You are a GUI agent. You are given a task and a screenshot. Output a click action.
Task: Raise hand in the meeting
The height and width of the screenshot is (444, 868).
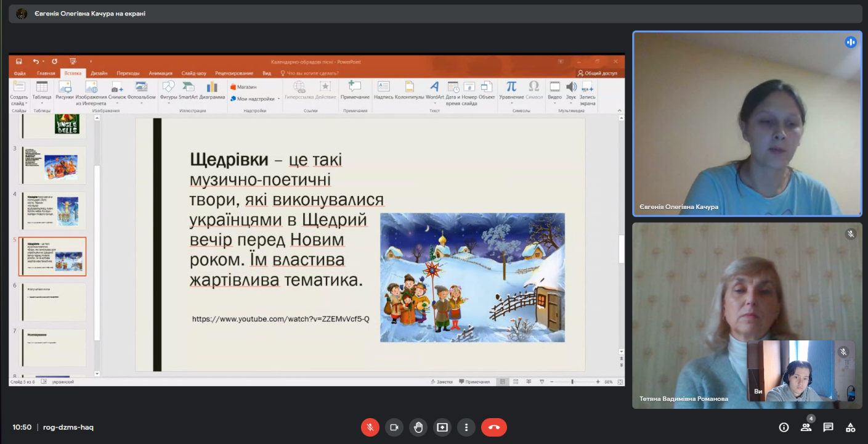418,427
